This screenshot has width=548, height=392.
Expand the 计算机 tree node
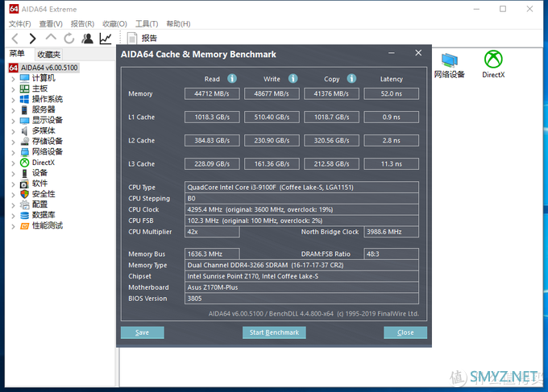[13, 79]
